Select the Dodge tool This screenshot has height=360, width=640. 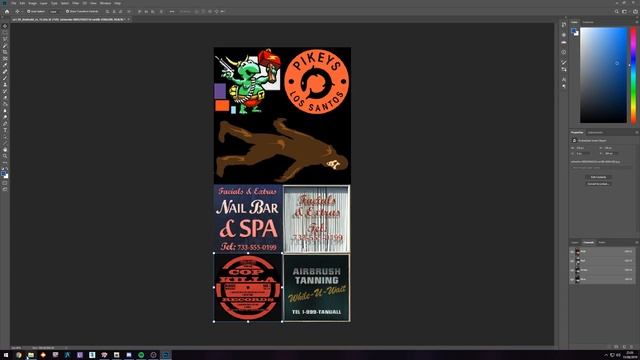5,117
